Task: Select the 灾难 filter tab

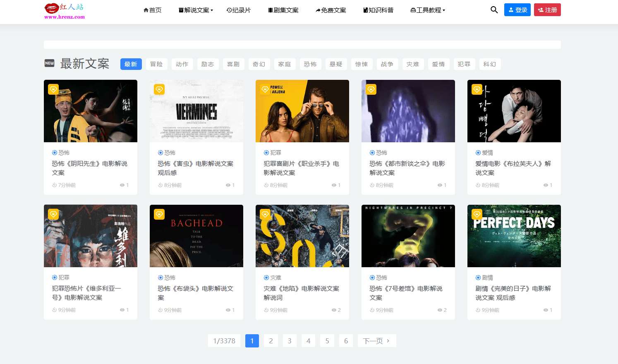Action: click(413, 64)
